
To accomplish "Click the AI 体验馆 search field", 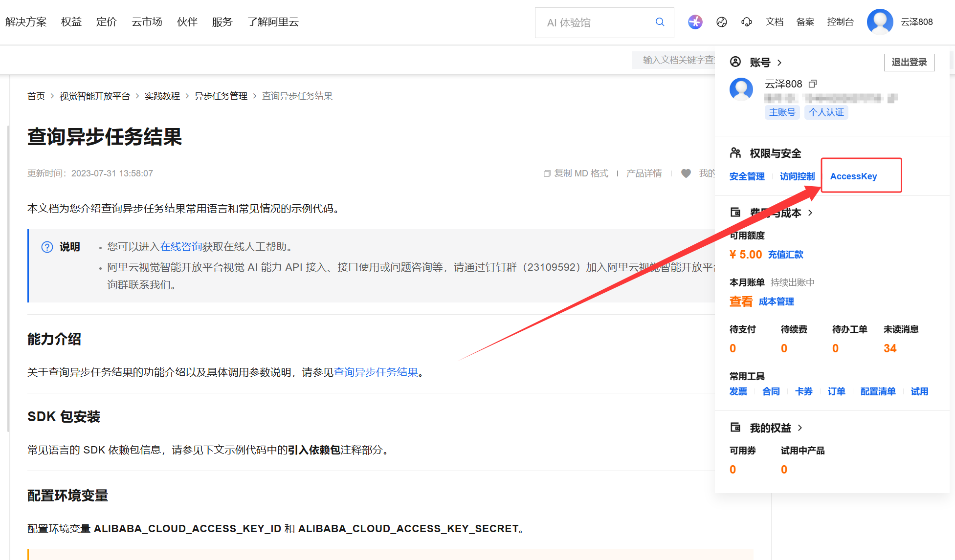I will 604,22.
